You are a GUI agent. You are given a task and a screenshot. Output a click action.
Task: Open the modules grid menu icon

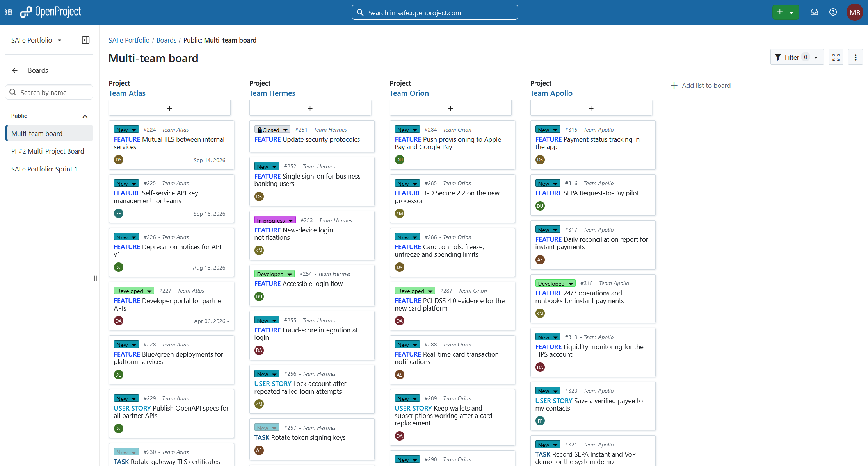point(9,12)
